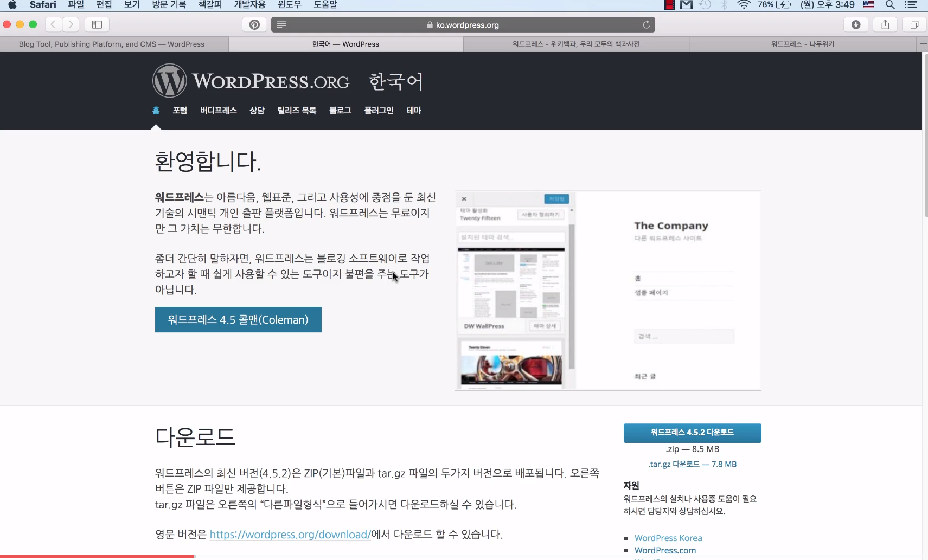Open the Gmail menu bar icon
This screenshot has width=928, height=560.
coord(687,5)
